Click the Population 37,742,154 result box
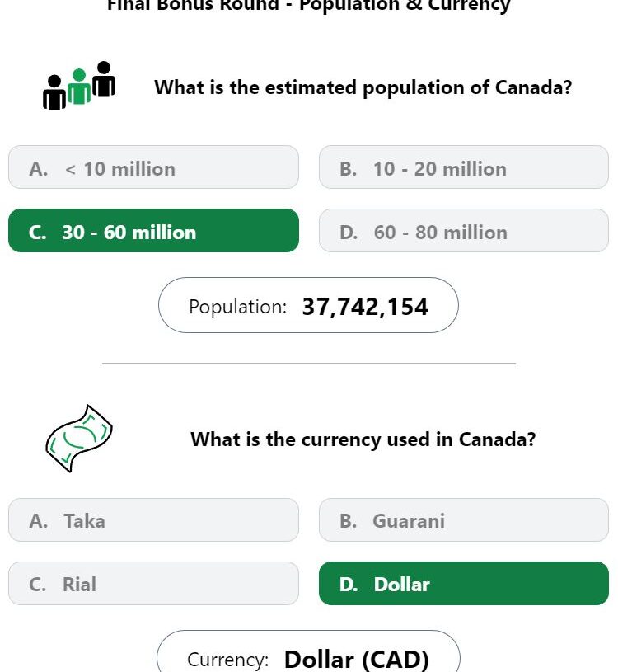This screenshot has height=672, width=618. click(x=308, y=305)
